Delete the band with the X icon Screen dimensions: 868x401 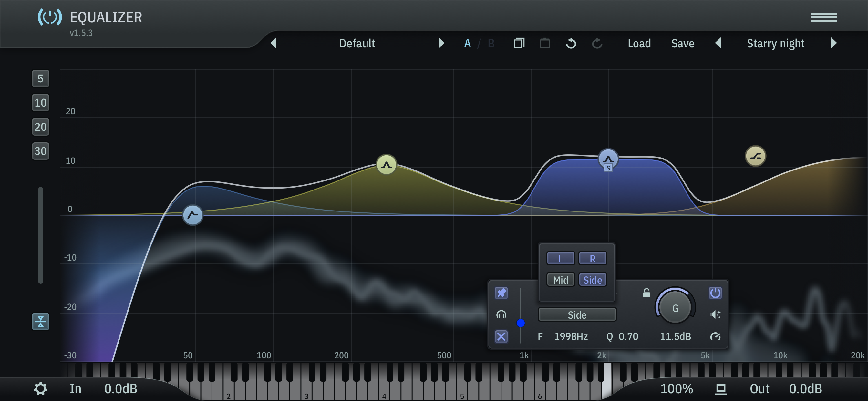pyautogui.click(x=501, y=336)
